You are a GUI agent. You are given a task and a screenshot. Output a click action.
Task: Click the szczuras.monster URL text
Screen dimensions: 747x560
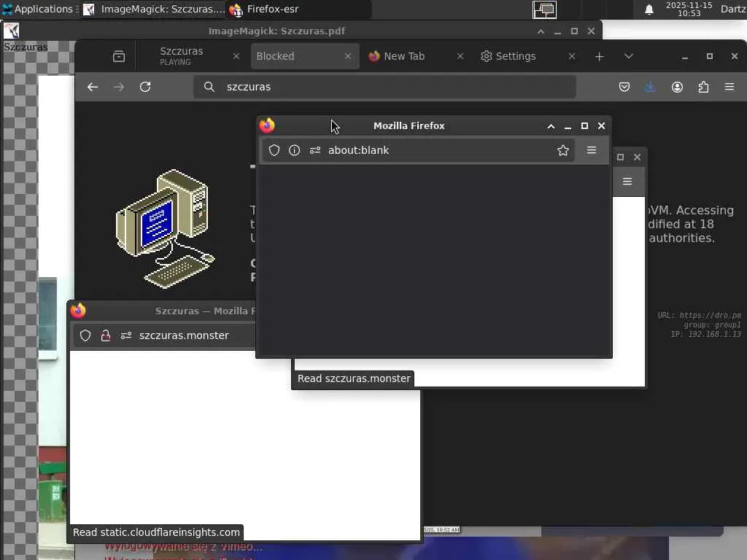tap(184, 335)
